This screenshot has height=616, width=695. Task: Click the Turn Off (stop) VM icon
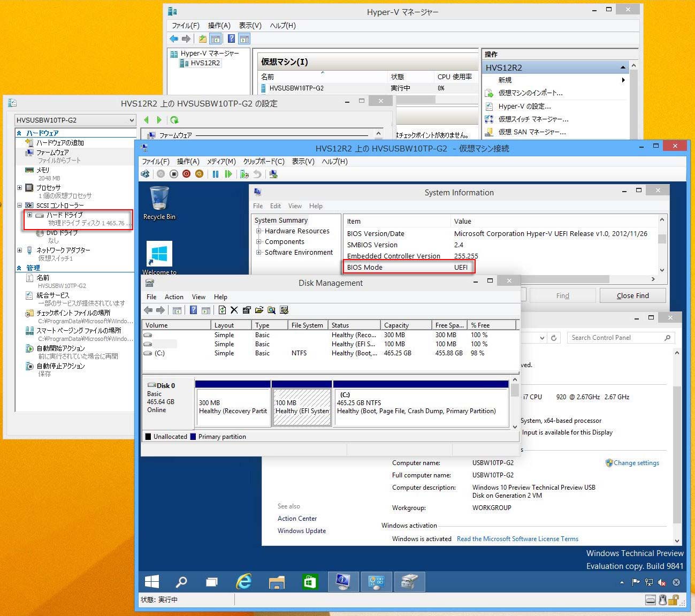coord(174,174)
